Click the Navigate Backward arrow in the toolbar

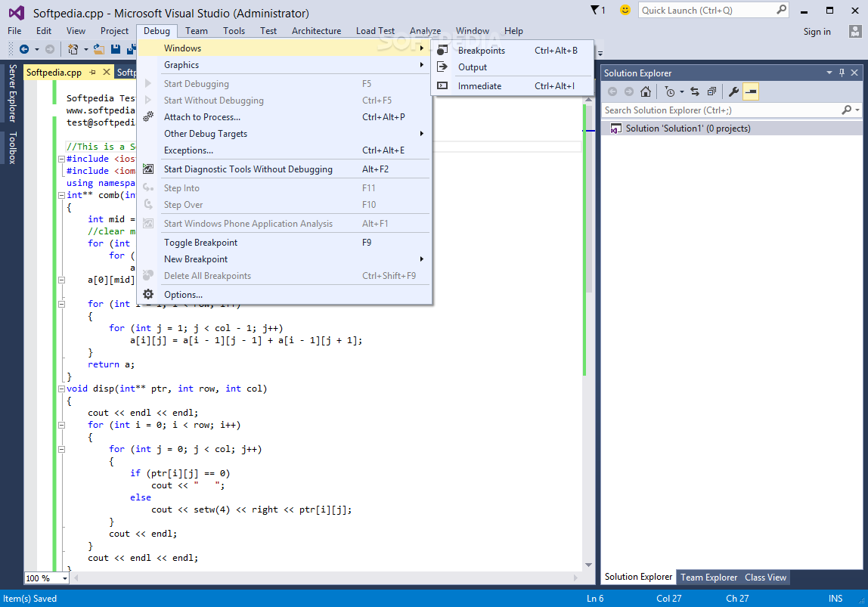coord(24,49)
